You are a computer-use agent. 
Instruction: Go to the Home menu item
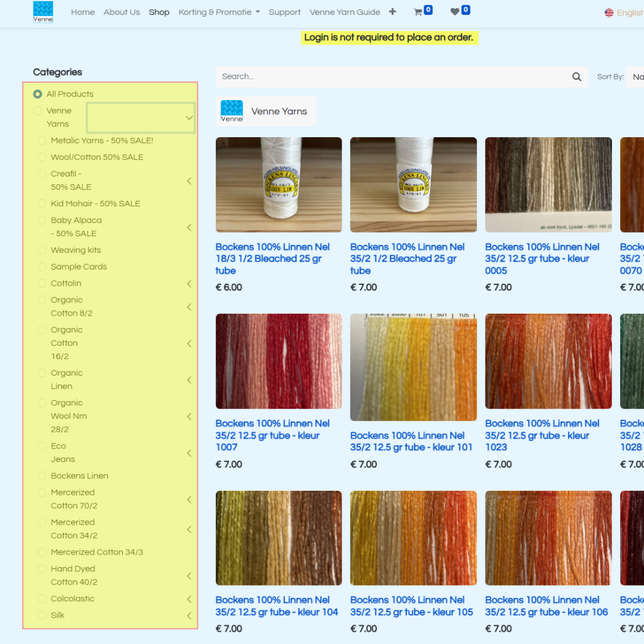point(83,13)
